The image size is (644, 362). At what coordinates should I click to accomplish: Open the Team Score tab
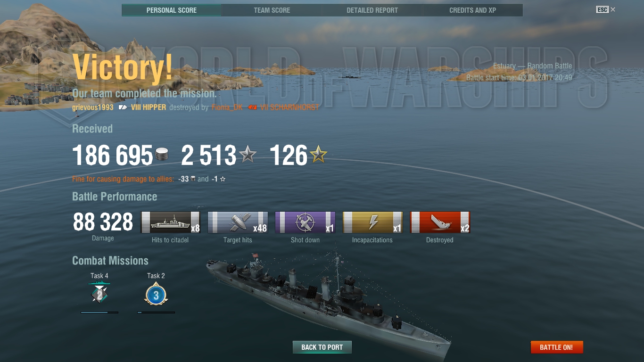pyautogui.click(x=272, y=10)
